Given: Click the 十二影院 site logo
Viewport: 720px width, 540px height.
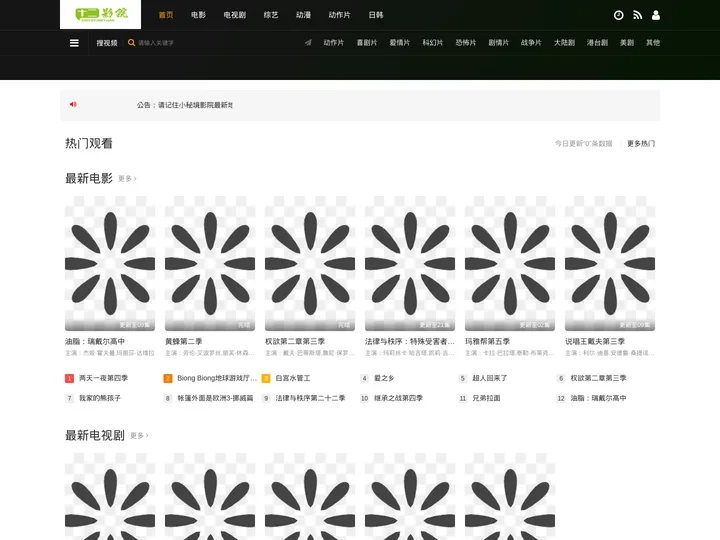Looking at the screenshot, I should [x=101, y=14].
